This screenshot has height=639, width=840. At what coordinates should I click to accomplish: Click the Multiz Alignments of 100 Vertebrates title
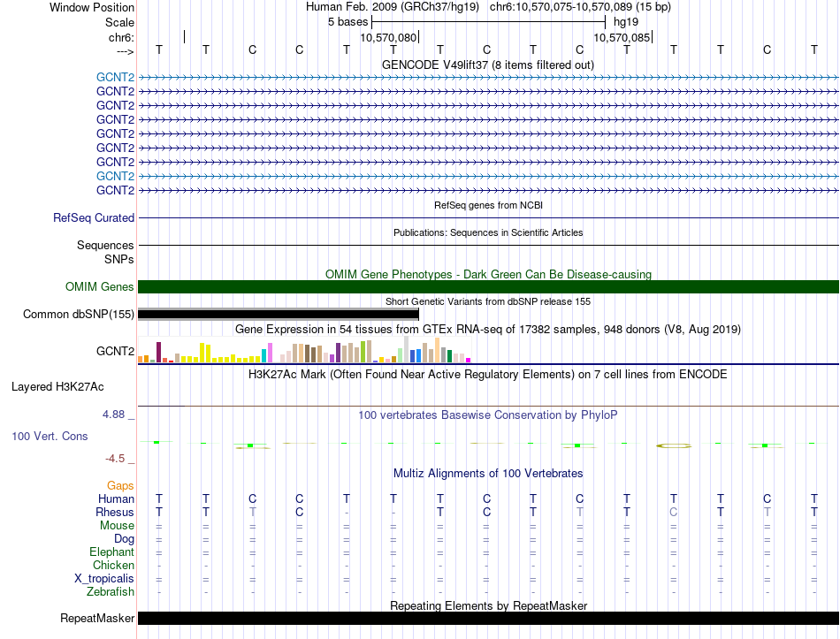(x=488, y=473)
